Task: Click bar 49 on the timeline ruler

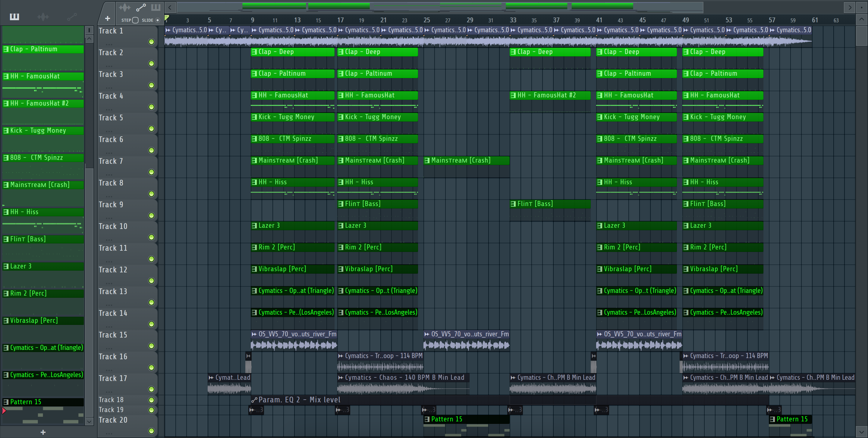Action: [685, 20]
